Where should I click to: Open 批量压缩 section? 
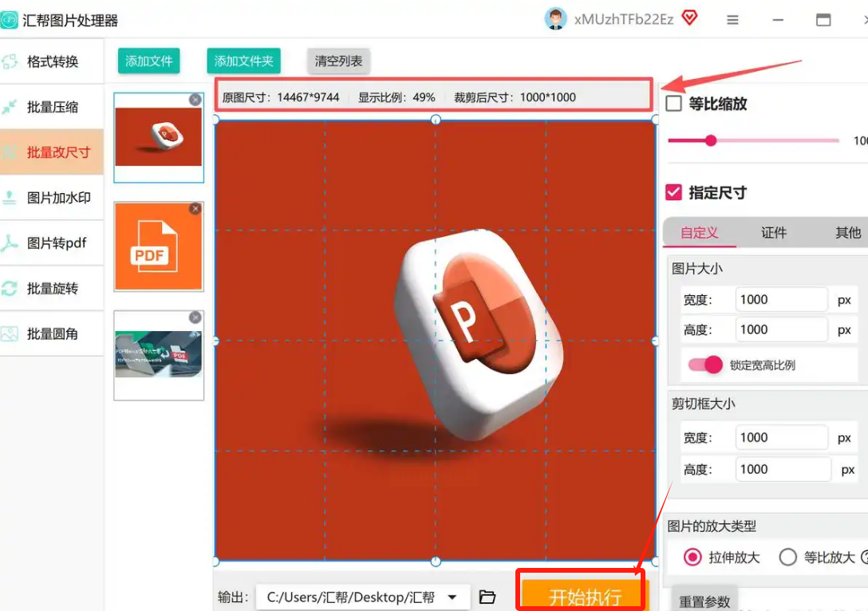click(52, 107)
